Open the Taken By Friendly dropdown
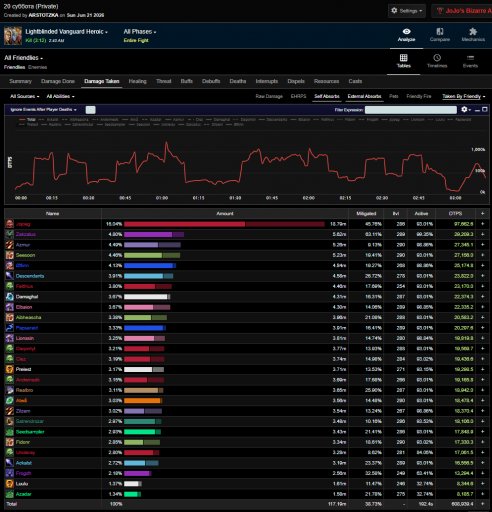492x512 pixels. coord(463,96)
